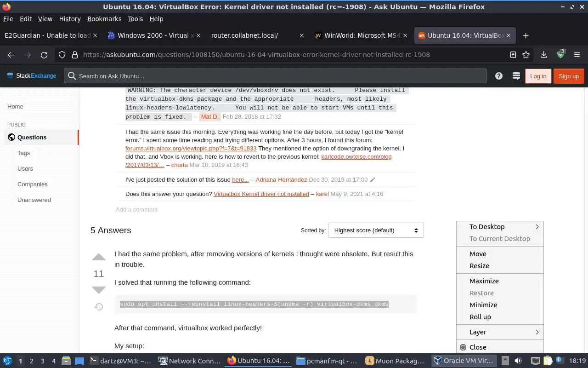Open the Stack Exchange site switcher icon

coord(516,76)
